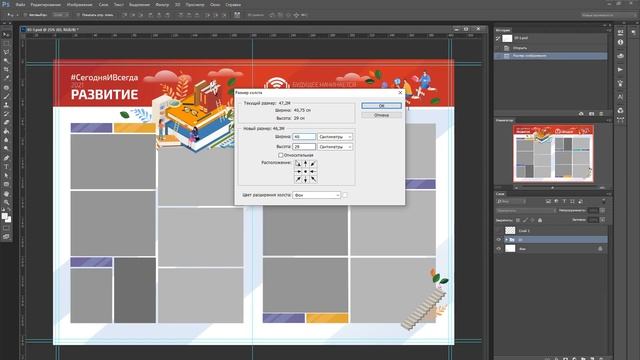The width and height of the screenshot is (640, 360).
Task: Select the History Brush tool
Action: point(6,113)
